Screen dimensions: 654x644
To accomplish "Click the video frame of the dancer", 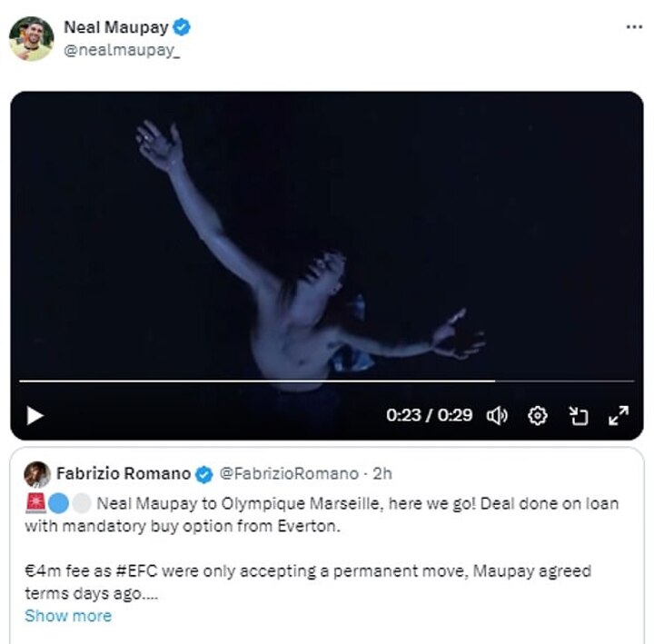I will (327, 236).
